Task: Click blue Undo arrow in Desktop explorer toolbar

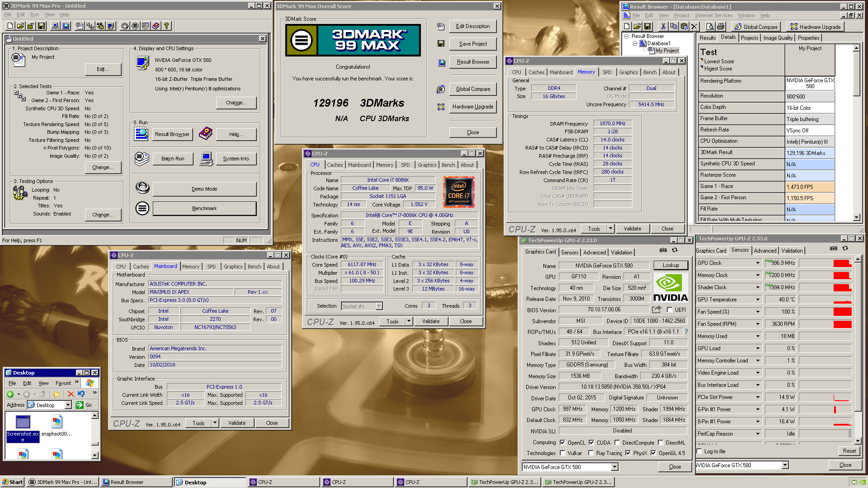Action: click(81, 394)
